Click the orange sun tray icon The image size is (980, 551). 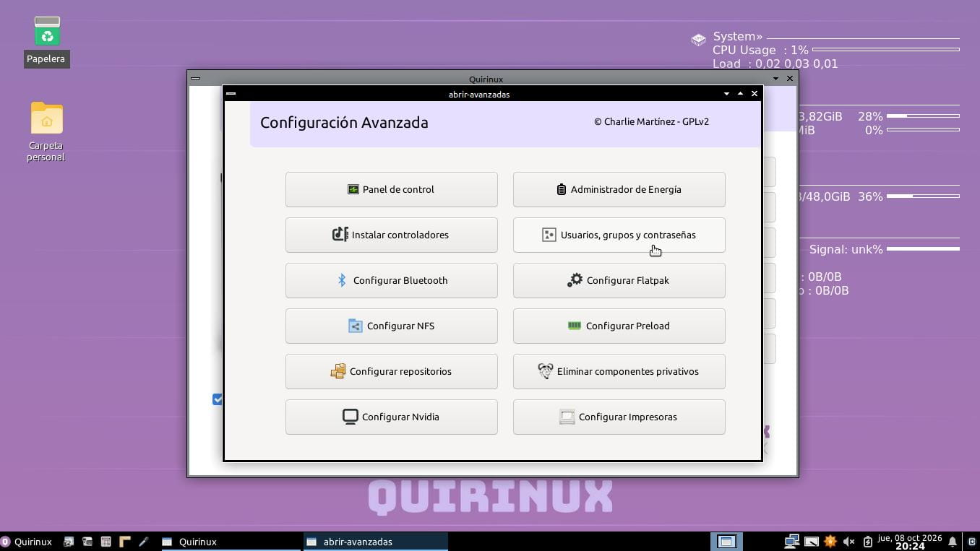(x=830, y=542)
